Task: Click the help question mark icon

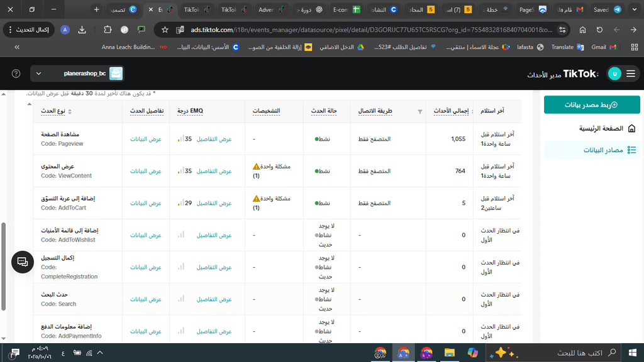Action: coord(16,74)
